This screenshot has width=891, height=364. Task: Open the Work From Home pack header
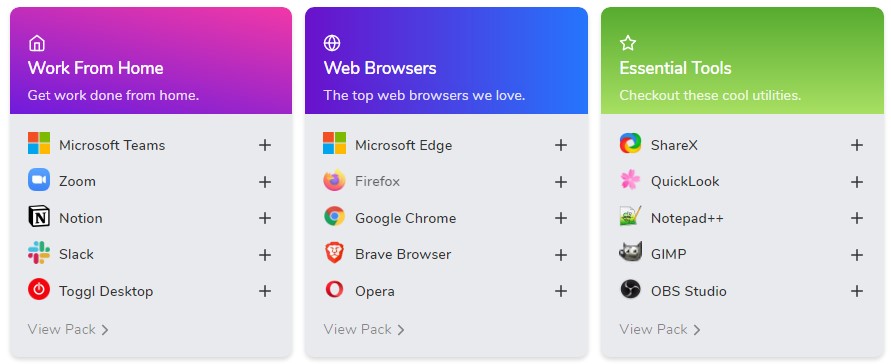tap(151, 61)
